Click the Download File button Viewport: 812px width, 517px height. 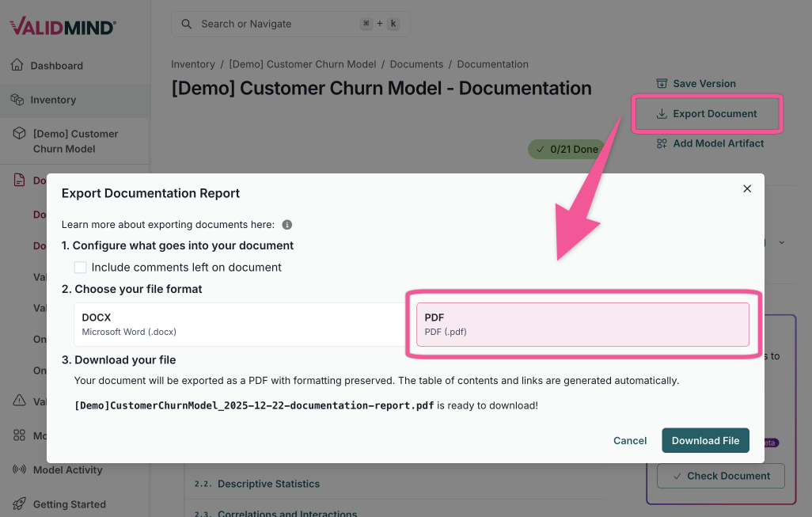[705, 441]
